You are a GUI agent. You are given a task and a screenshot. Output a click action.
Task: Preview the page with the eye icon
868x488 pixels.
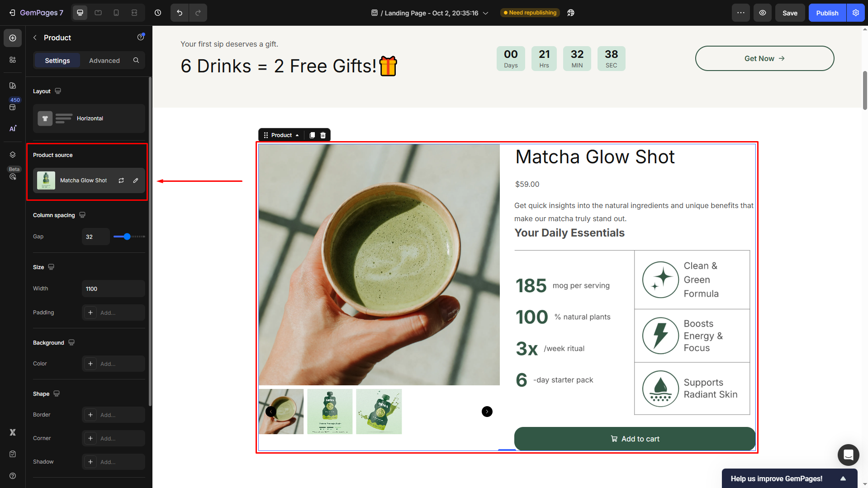[x=763, y=13]
